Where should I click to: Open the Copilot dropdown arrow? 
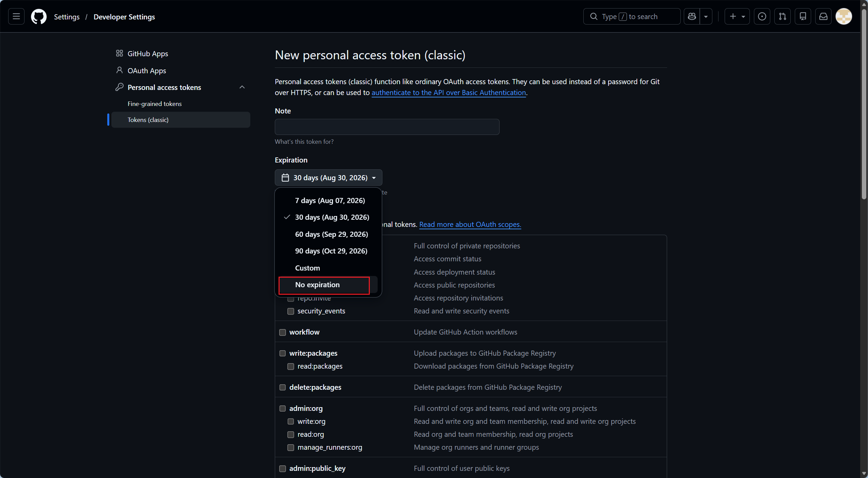tap(706, 16)
